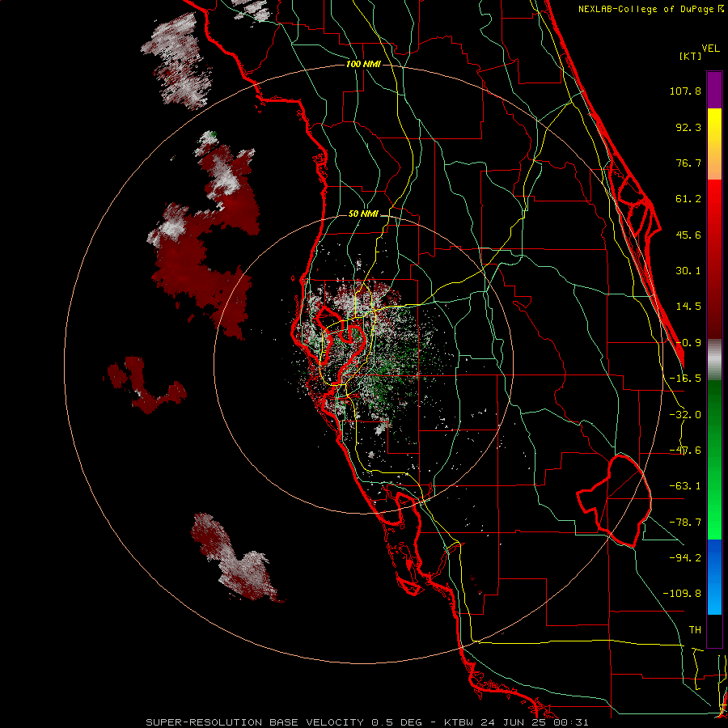Viewport: 728px width, 728px height.
Task: Pick the yellow segment of the velocity color bar
Action: tap(714, 125)
